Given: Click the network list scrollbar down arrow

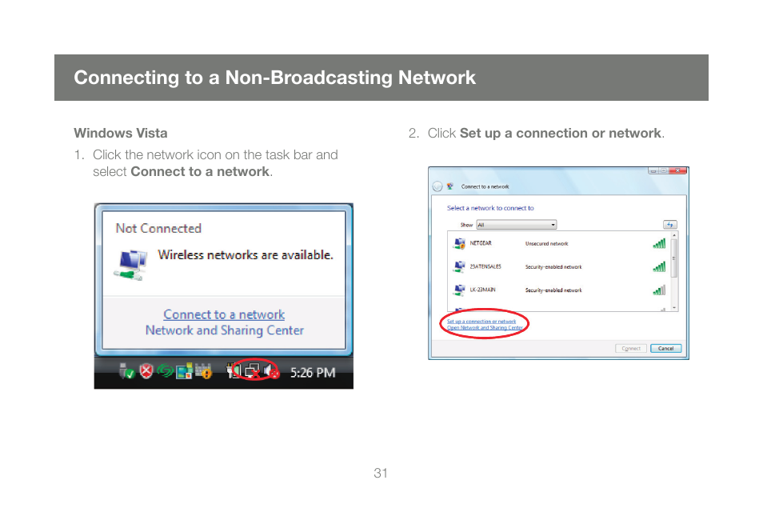Looking at the screenshot, I should pyautogui.click(x=674, y=308).
